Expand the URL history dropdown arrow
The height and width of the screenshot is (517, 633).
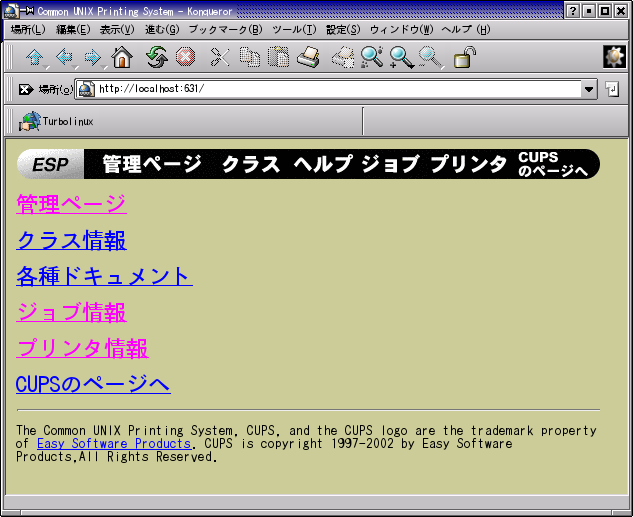589,89
